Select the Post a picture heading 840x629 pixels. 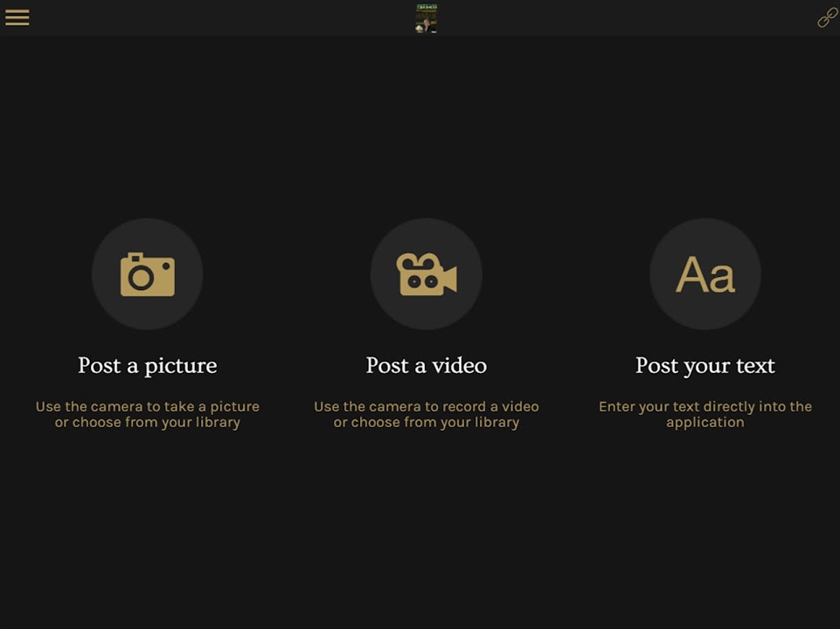coord(147,365)
